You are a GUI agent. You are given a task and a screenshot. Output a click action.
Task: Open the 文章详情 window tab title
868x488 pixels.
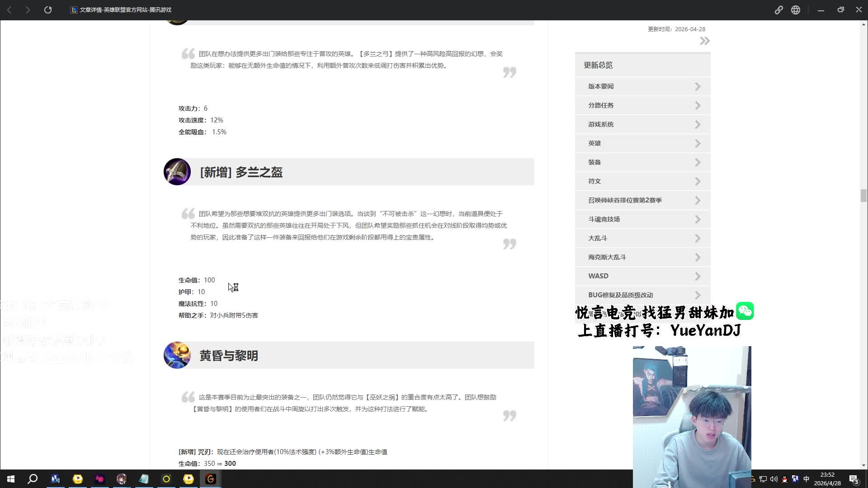click(x=125, y=9)
